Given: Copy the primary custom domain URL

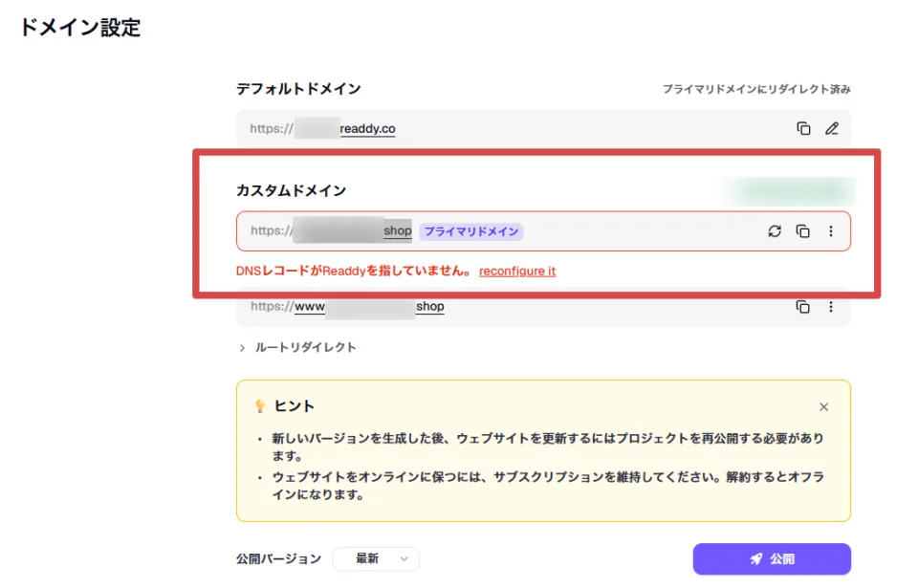Looking at the screenshot, I should [802, 231].
